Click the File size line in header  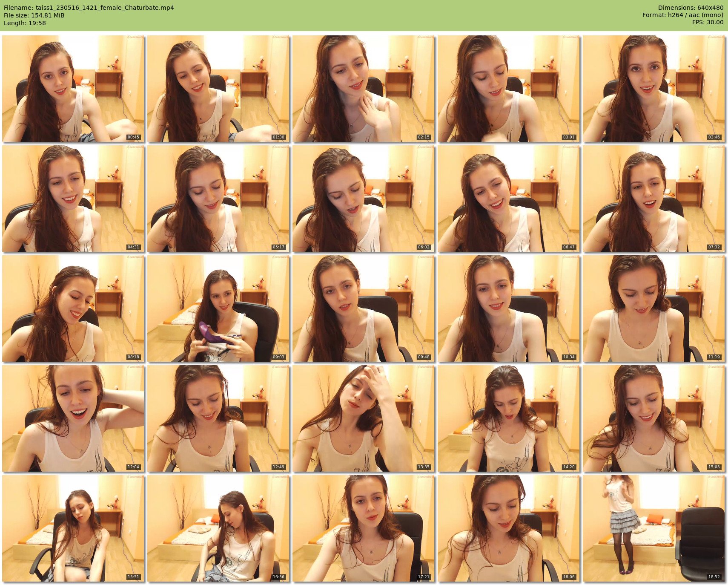click(x=34, y=15)
